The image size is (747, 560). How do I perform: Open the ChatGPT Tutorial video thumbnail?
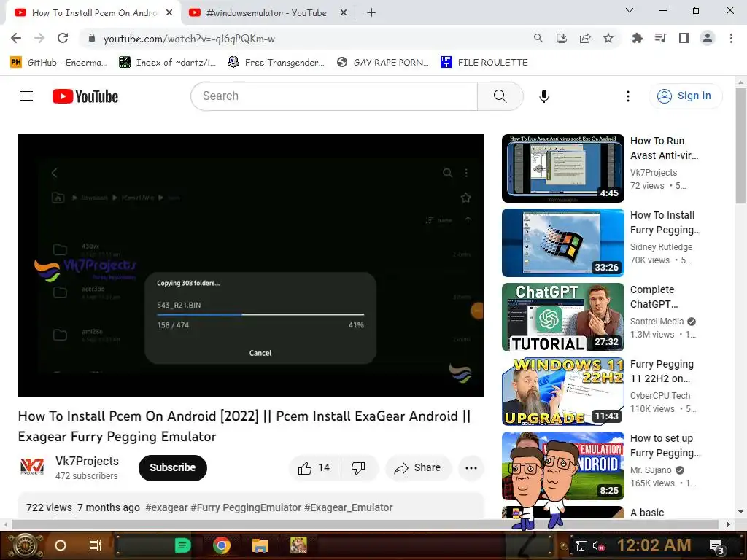(x=562, y=317)
